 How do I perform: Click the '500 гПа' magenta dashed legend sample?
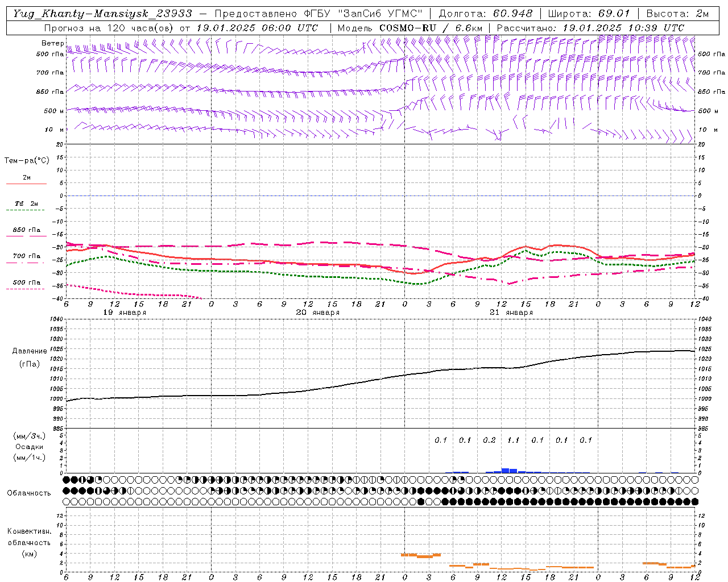coord(26,289)
